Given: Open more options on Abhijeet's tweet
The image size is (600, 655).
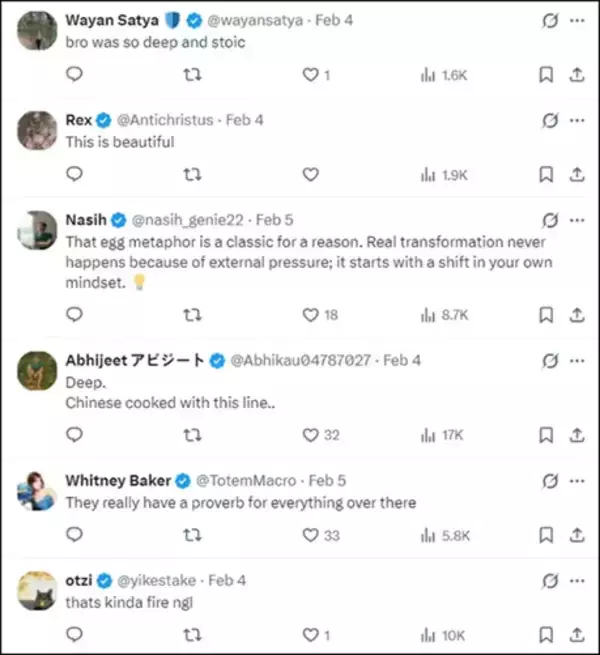Looking at the screenshot, I should (x=576, y=360).
